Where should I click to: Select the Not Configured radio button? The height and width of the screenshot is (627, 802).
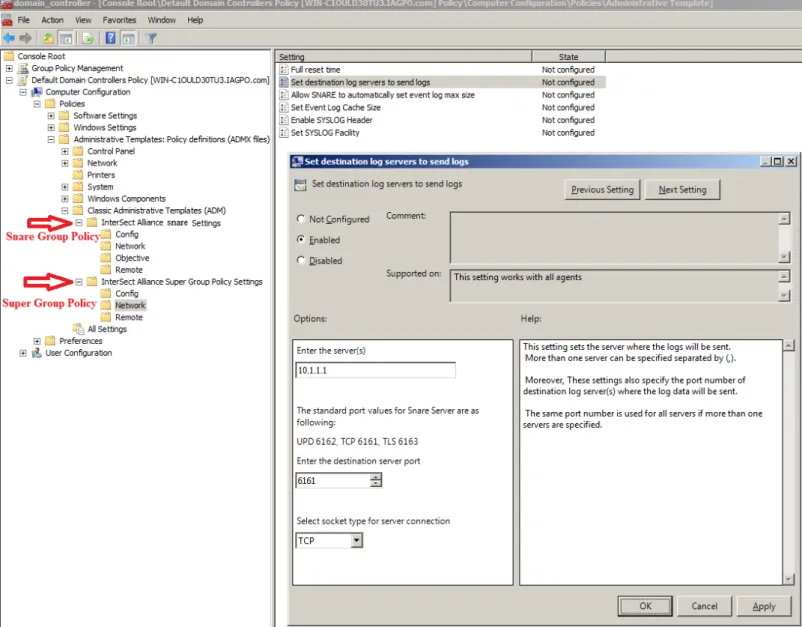coord(301,219)
